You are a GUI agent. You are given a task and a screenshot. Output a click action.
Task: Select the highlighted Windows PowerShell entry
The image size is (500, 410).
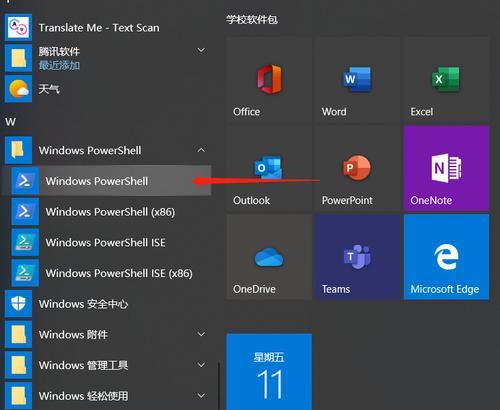107,181
